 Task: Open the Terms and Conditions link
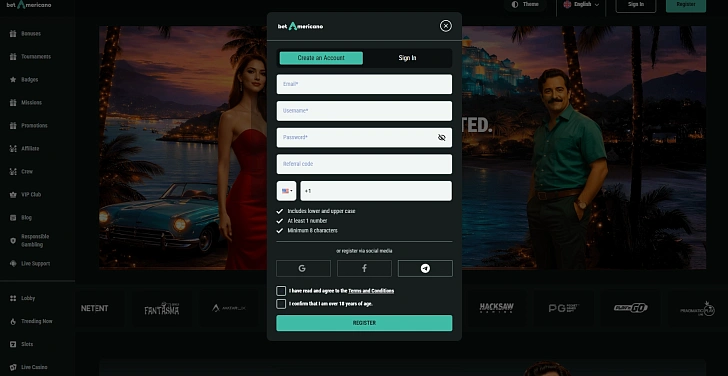point(371,291)
